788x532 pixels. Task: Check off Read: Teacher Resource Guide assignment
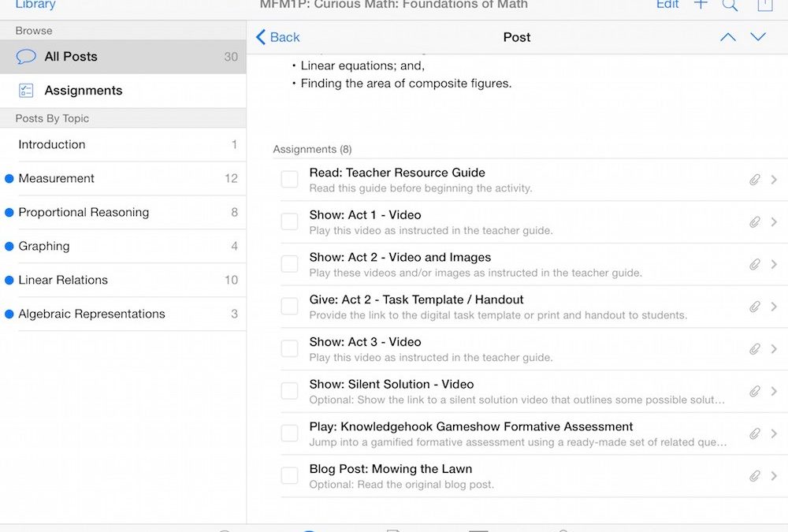pyautogui.click(x=290, y=180)
